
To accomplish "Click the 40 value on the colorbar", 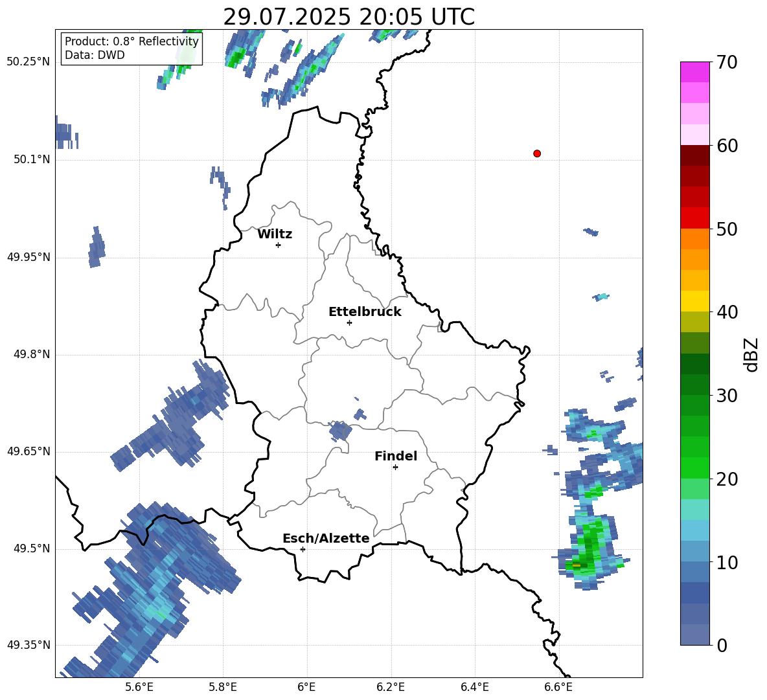I will pyautogui.click(x=726, y=312).
